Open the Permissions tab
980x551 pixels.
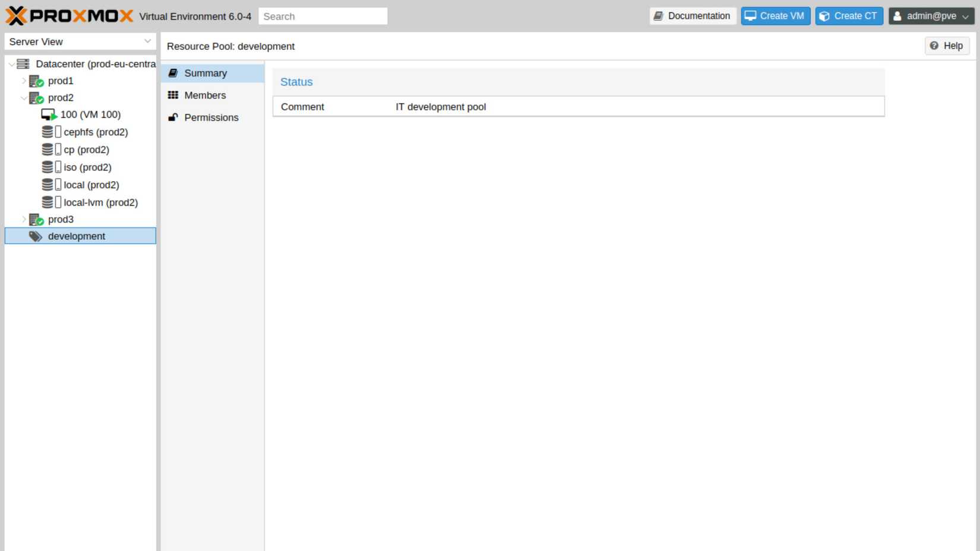pos(213,118)
